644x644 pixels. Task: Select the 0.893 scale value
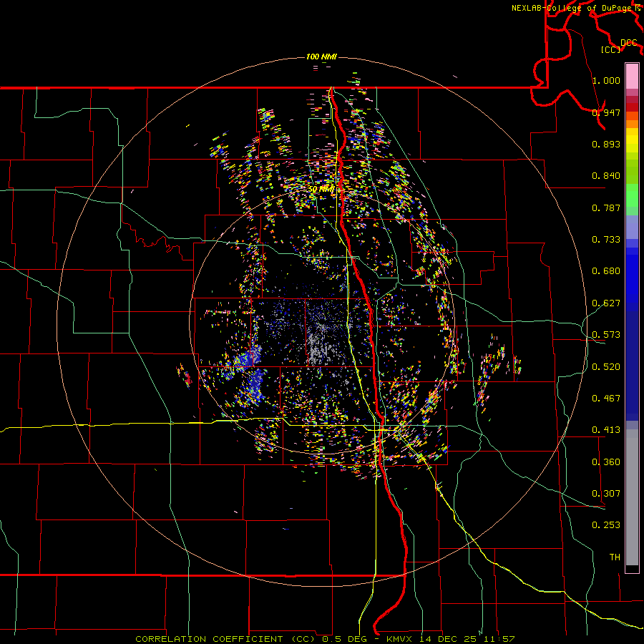coord(606,144)
